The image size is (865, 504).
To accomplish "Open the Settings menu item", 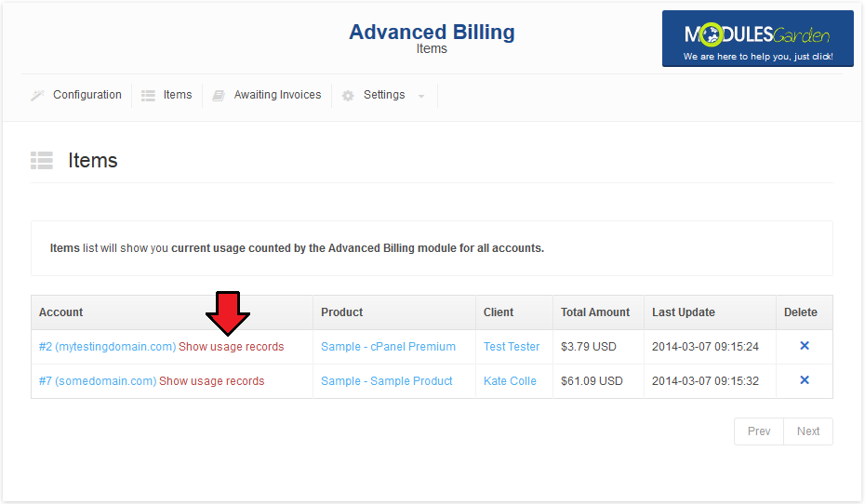I will [384, 95].
